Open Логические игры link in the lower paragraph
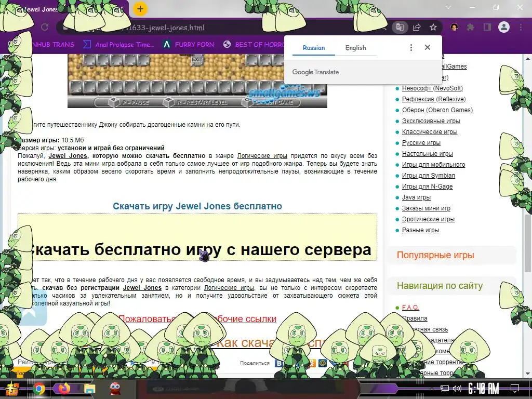This screenshot has width=532, height=399. click(229, 288)
